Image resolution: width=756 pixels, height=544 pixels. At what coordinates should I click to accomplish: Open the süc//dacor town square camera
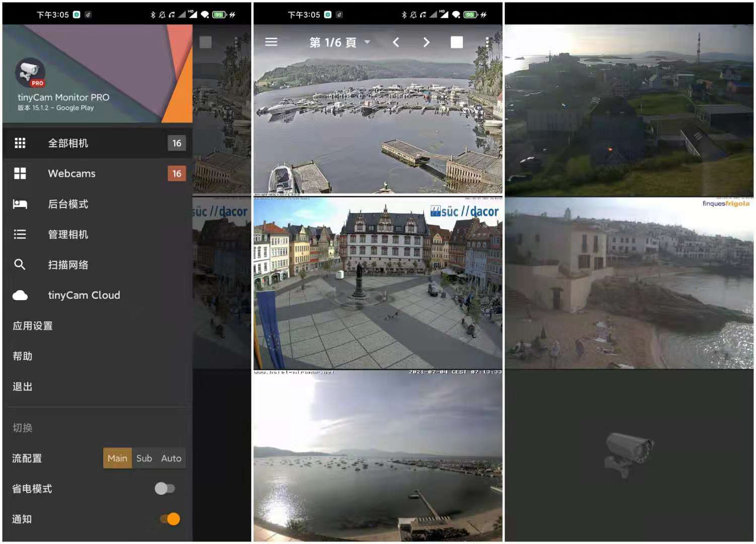point(377,284)
